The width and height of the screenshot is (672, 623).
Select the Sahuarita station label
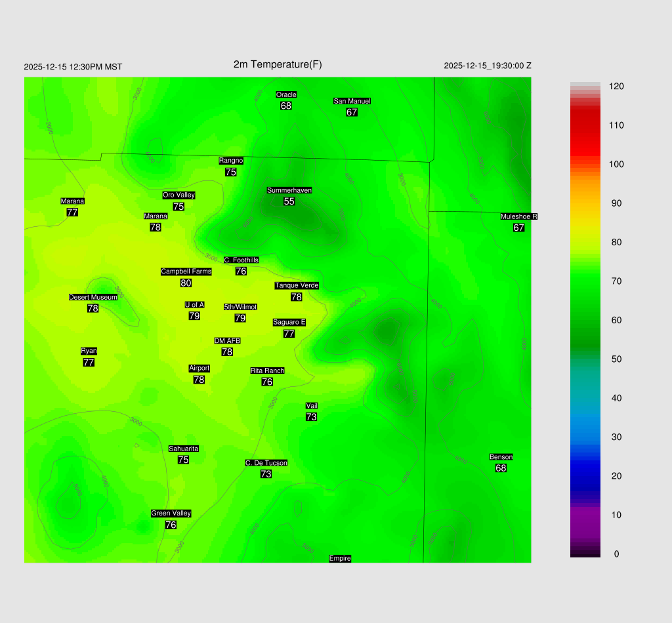pyautogui.click(x=183, y=449)
